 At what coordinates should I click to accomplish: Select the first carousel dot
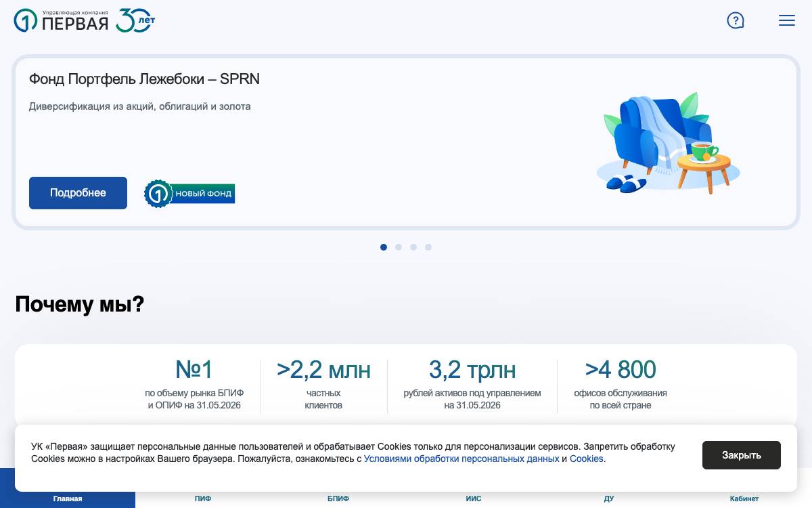[x=384, y=247]
